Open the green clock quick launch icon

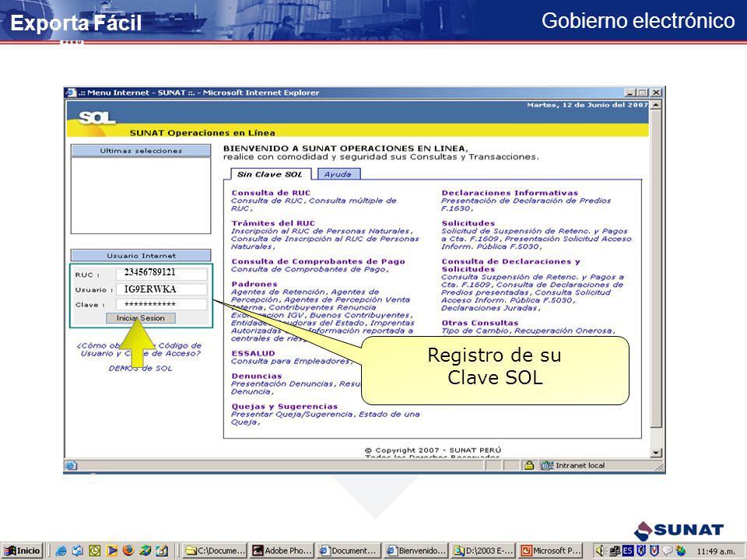(95, 551)
